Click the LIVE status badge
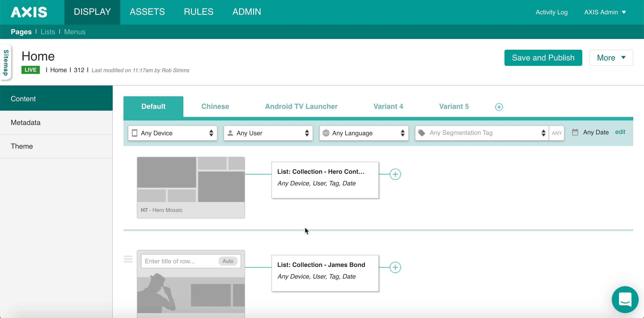The width and height of the screenshot is (644, 318). click(30, 70)
